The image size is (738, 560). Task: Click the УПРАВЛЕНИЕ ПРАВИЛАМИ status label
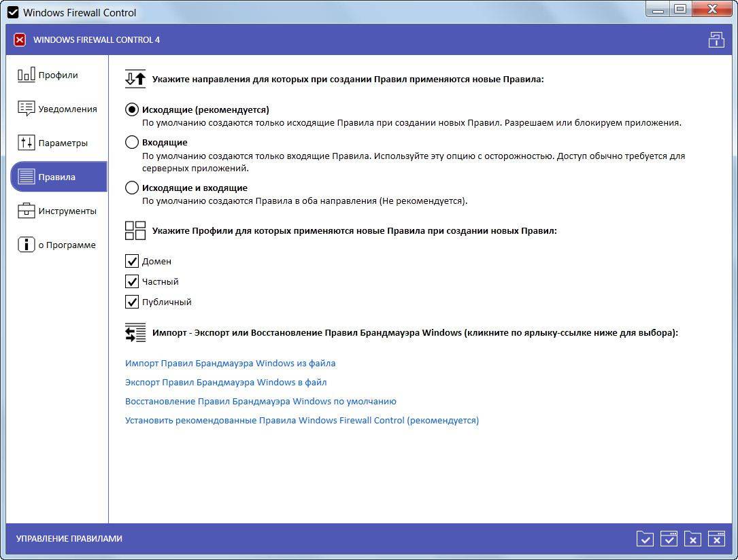pyautogui.click(x=69, y=539)
